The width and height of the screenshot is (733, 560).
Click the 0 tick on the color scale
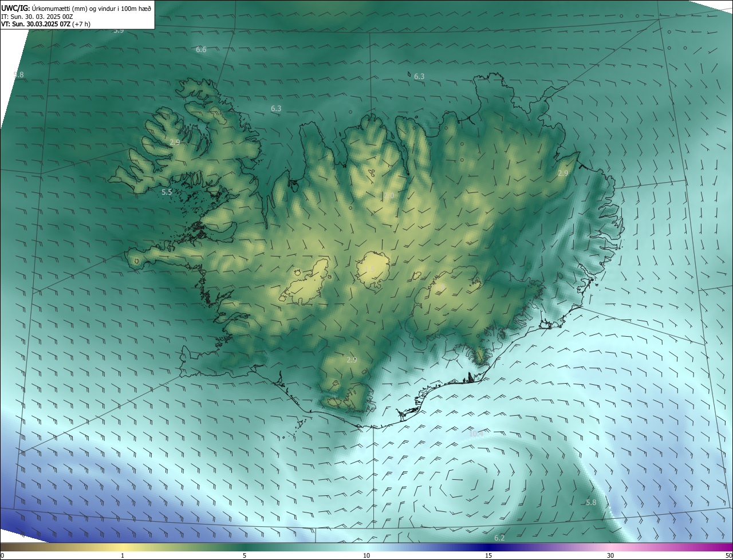pyautogui.click(x=2, y=556)
